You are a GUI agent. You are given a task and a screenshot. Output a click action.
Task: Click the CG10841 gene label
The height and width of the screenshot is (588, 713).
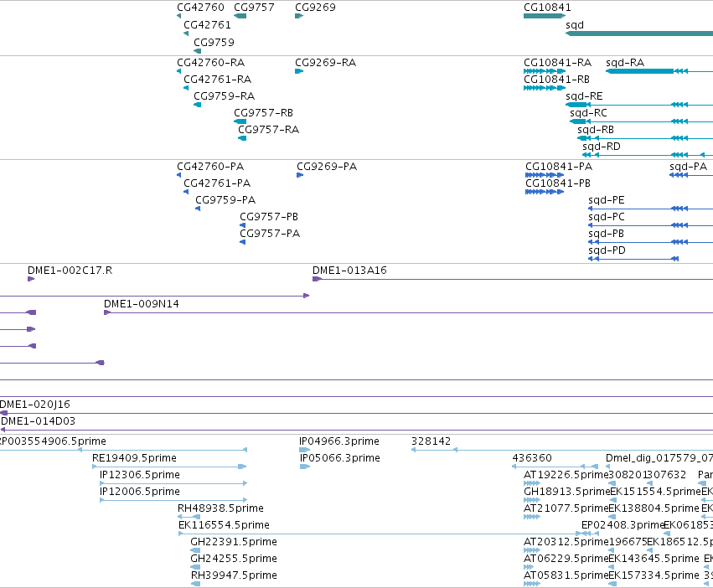(x=547, y=8)
